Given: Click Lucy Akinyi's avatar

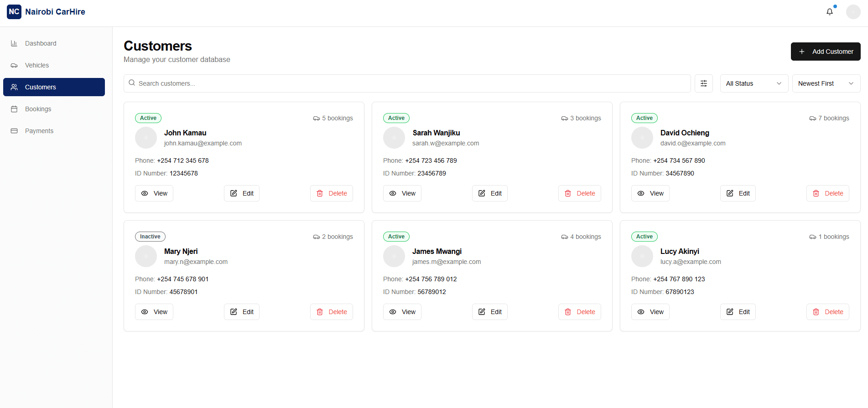Looking at the screenshot, I should click(x=642, y=256).
